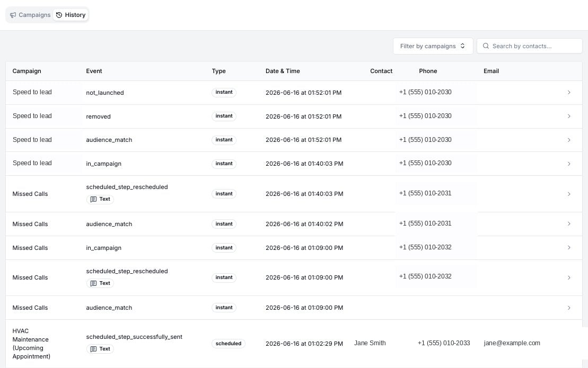Image resolution: width=588 pixels, height=368 pixels.
Task: Click the scheduled_step_successfully_sent event text
Action: pos(134,337)
